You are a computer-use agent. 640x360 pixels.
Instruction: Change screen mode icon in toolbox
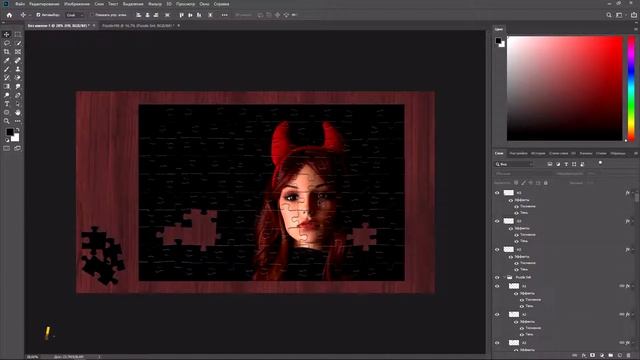coord(18,149)
